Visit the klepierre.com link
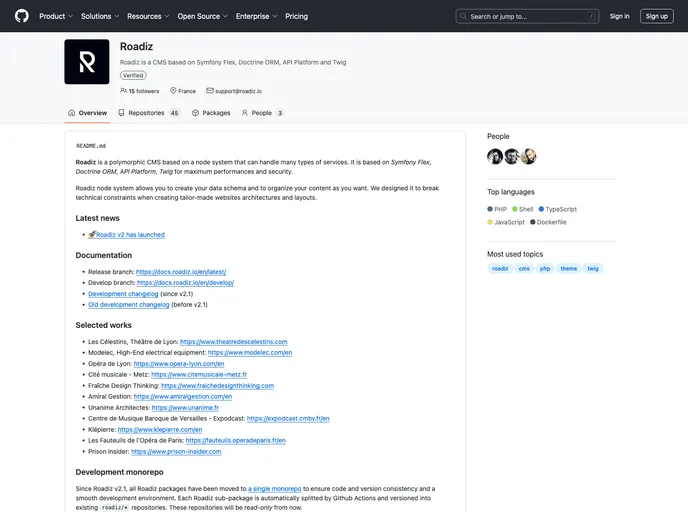This screenshot has height=512, width=688. click(160, 430)
